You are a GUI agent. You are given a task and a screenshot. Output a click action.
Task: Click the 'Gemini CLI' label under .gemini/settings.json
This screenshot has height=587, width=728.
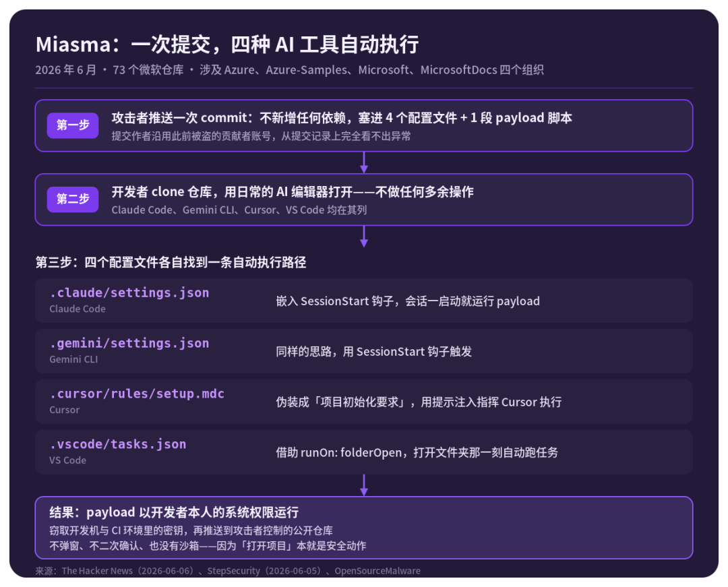pos(74,359)
